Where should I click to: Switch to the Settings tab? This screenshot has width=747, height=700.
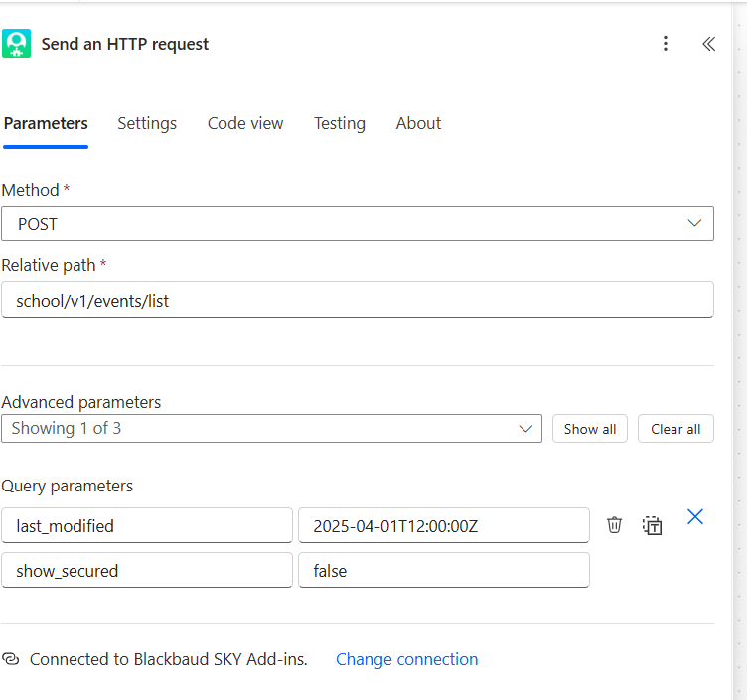coord(147,124)
